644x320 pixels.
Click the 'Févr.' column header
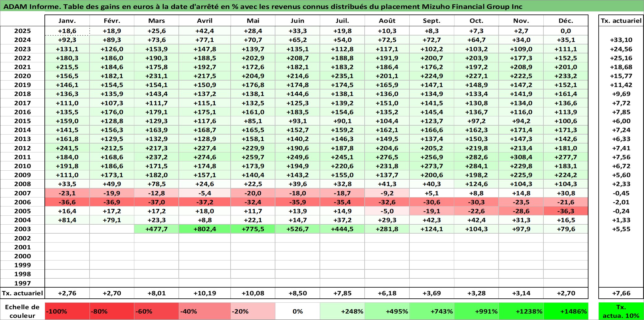coord(112,21)
